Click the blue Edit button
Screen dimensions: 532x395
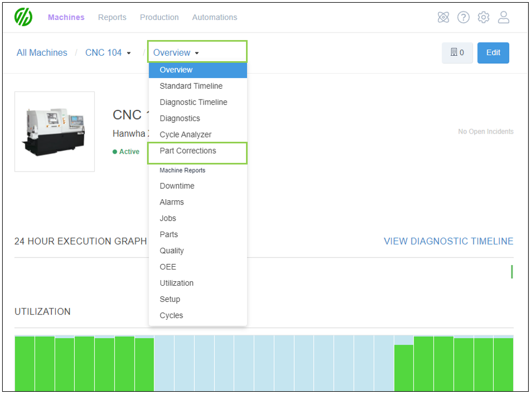pos(493,52)
